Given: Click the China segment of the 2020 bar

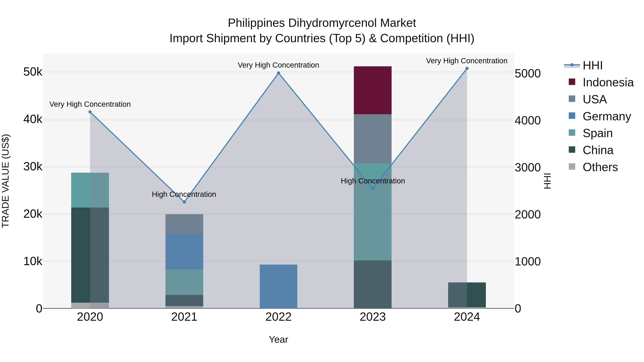Looking at the screenshot, I should click(90, 255).
